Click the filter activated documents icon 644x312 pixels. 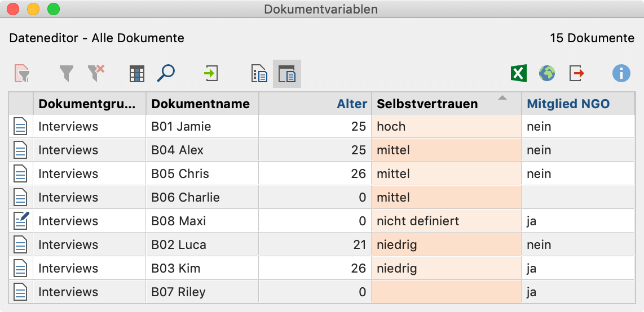tap(21, 74)
